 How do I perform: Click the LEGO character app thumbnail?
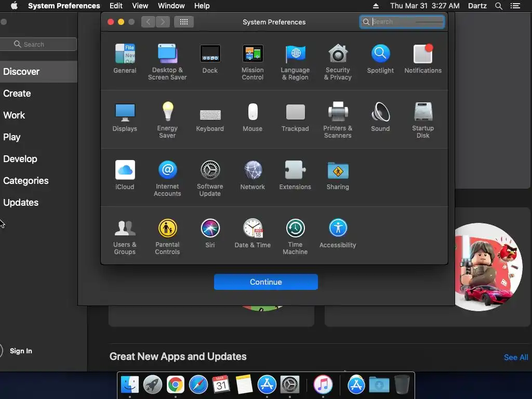point(488,267)
